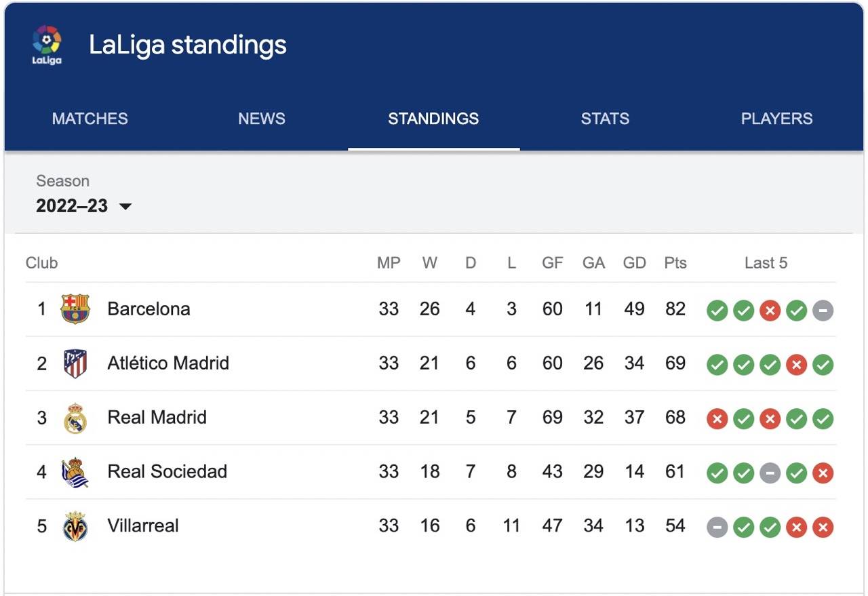Click the Barcelona team name
Image resolution: width=868 pixels, height=596 pixels.
149,309
